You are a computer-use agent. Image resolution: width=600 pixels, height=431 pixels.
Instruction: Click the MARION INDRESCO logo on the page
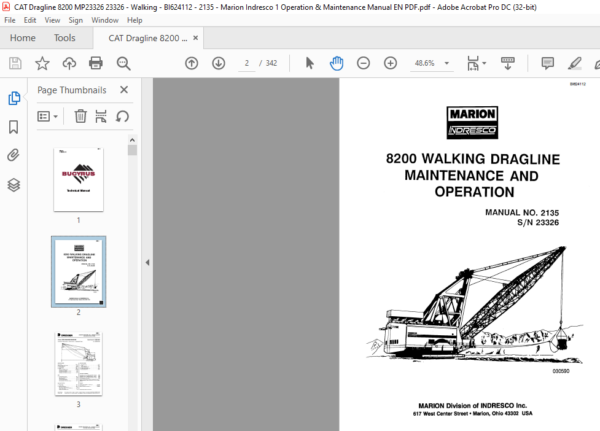[472, 122]
